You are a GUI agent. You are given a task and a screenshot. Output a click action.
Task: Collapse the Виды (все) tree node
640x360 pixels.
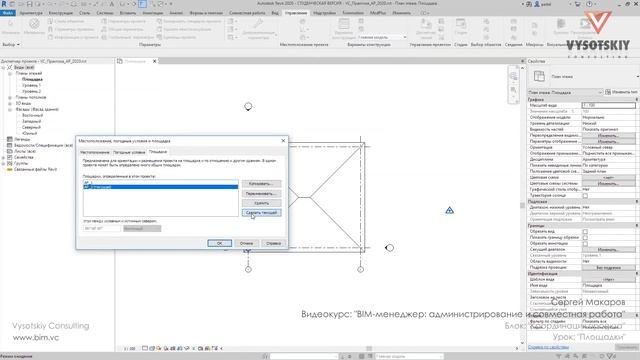3,67
